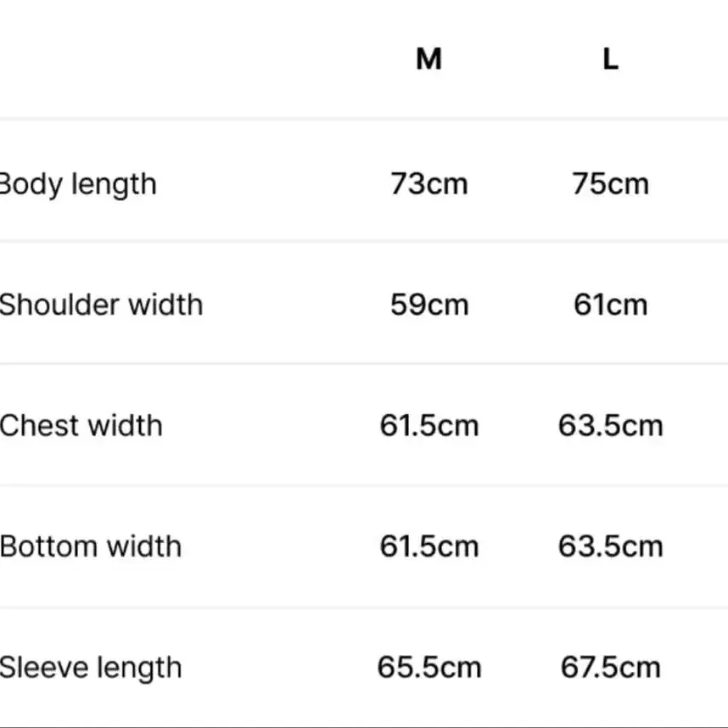Screen dimensions: 728x728
Task: Click M chest width 61.5cm cell
Action: tap(428, 425)
